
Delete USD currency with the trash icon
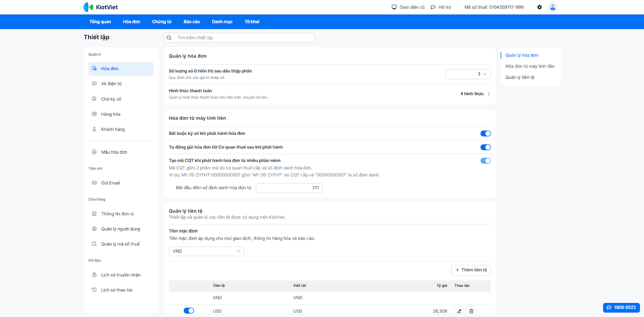pyautogui.click(x=471, y=311)
